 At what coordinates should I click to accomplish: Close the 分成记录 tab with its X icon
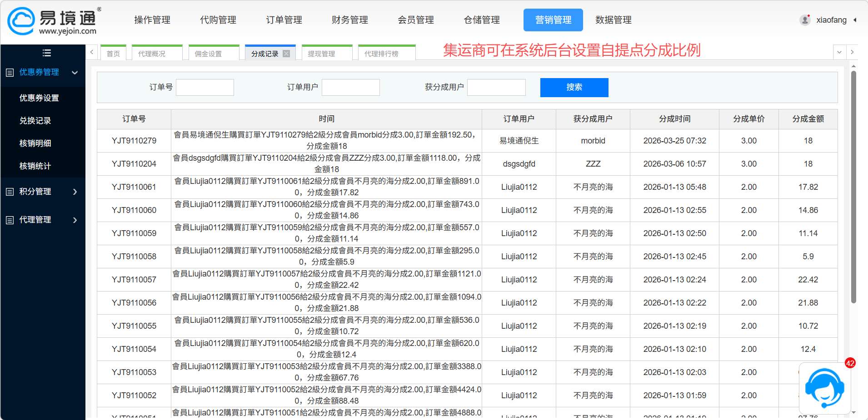pyautogui.click(x=286, y=54)
